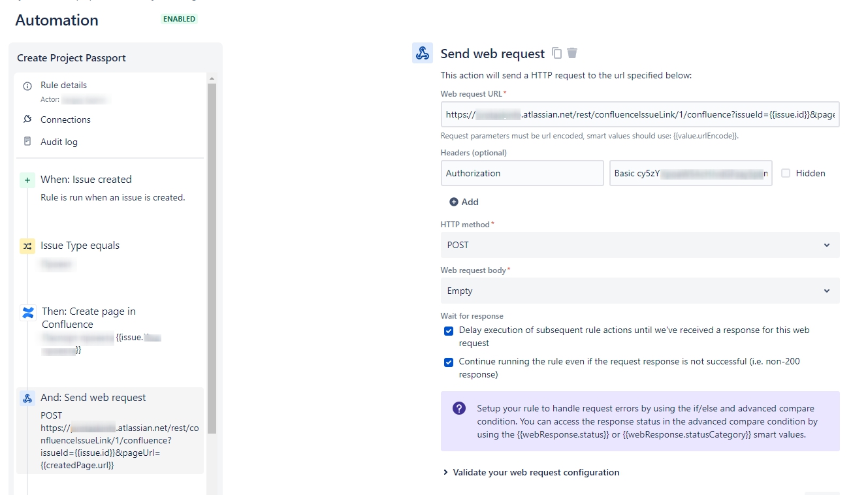Click the question mark icon in the purple tip box

click(x=459, y=407)
